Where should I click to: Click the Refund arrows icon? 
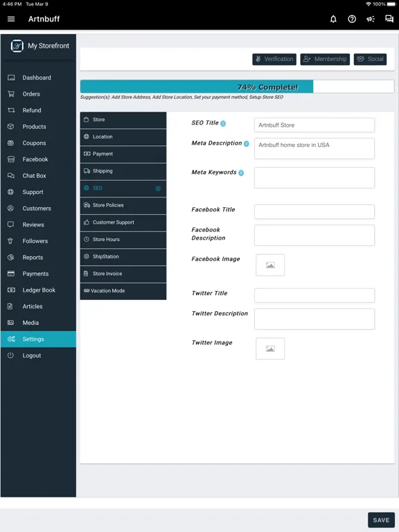(11, 110)
